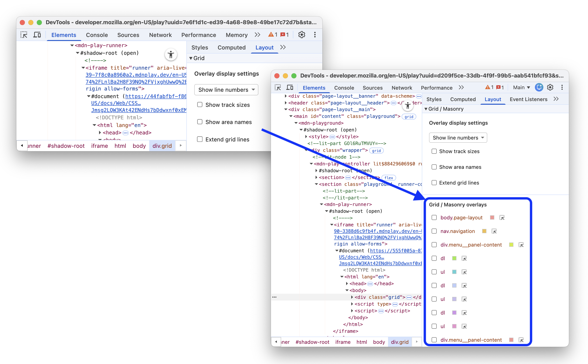Click the accessibility person overlay icon

point(408,106)
